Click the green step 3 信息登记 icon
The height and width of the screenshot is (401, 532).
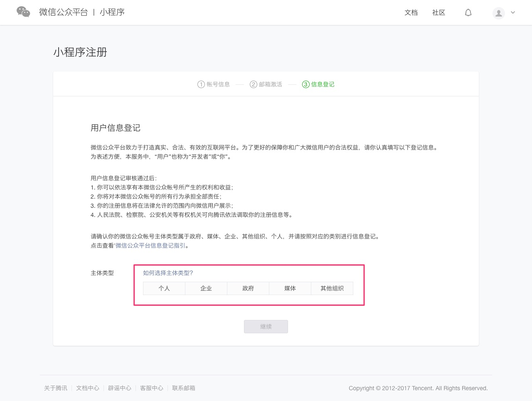pos(305,84)
